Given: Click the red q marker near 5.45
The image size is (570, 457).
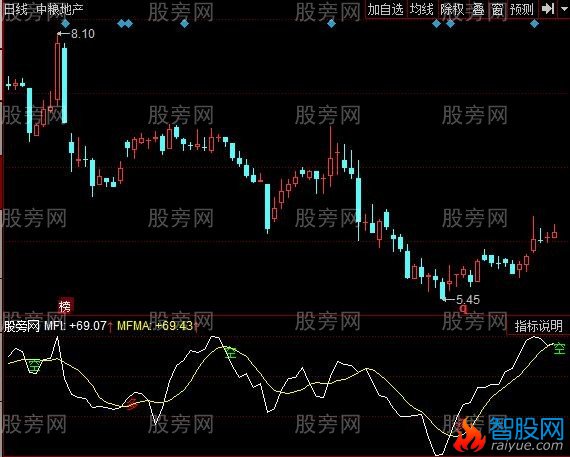Looking at the screenshot, I should click(x=463, y=309).
